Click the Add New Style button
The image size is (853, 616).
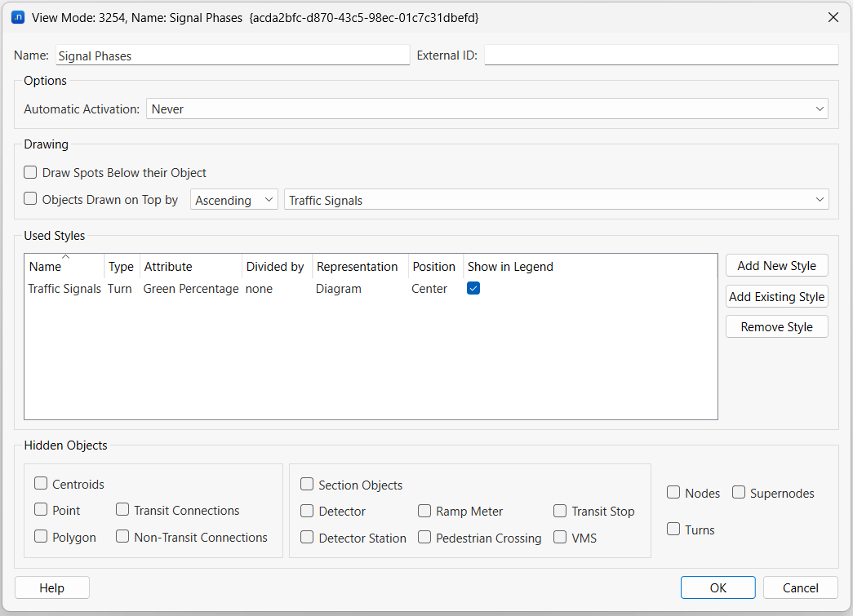776,266
